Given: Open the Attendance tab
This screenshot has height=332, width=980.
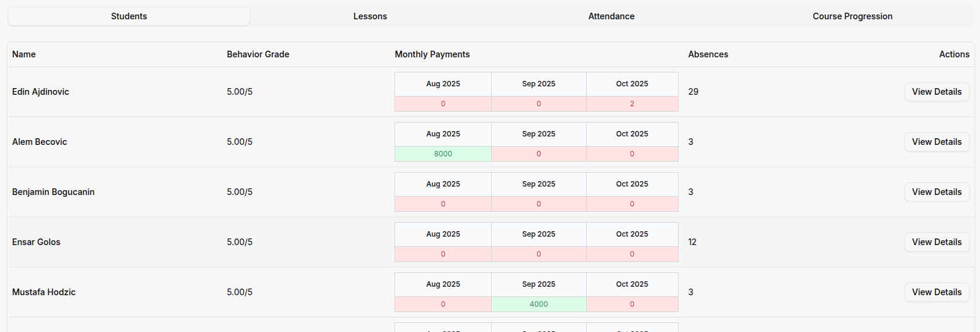Looking at the screenshot, I should 611,16.
